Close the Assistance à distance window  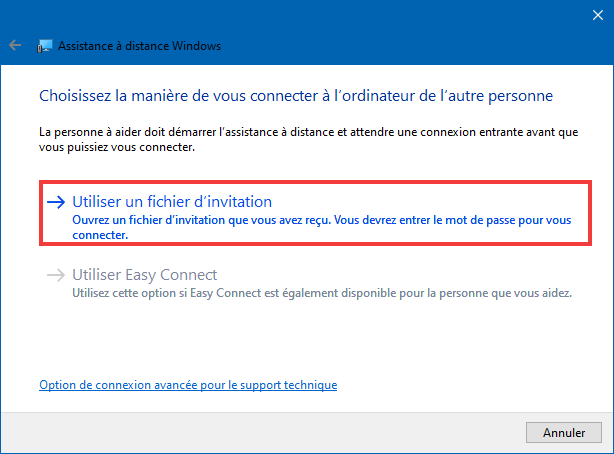pyautogui.click(x=598, y=15)
